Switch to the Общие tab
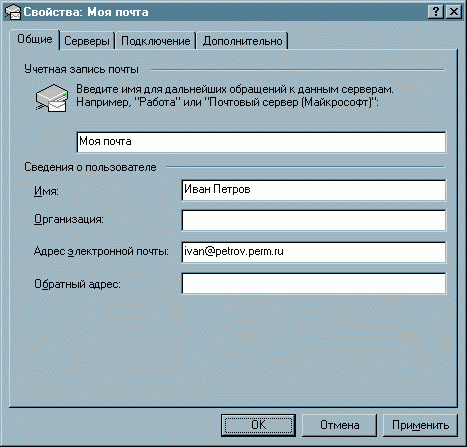Screen dimensions: 467x447 point(35,39)
